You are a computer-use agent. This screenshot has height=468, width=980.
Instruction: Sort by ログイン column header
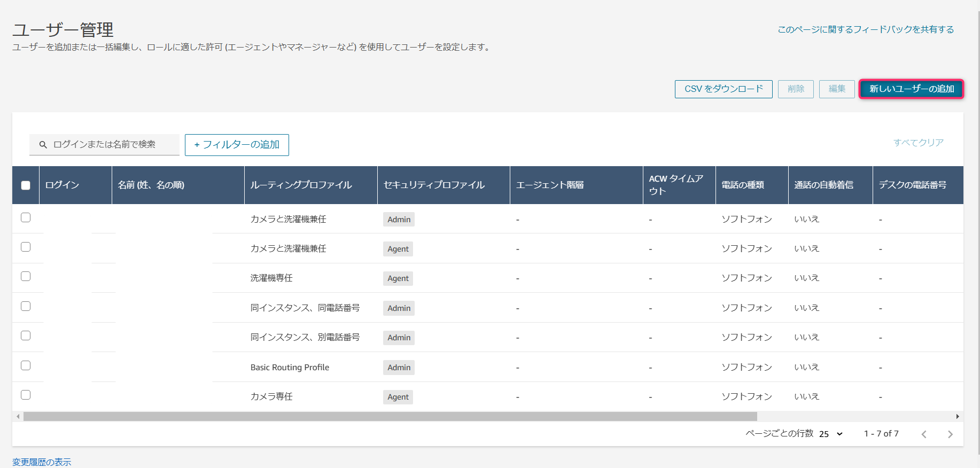point(62,185)
